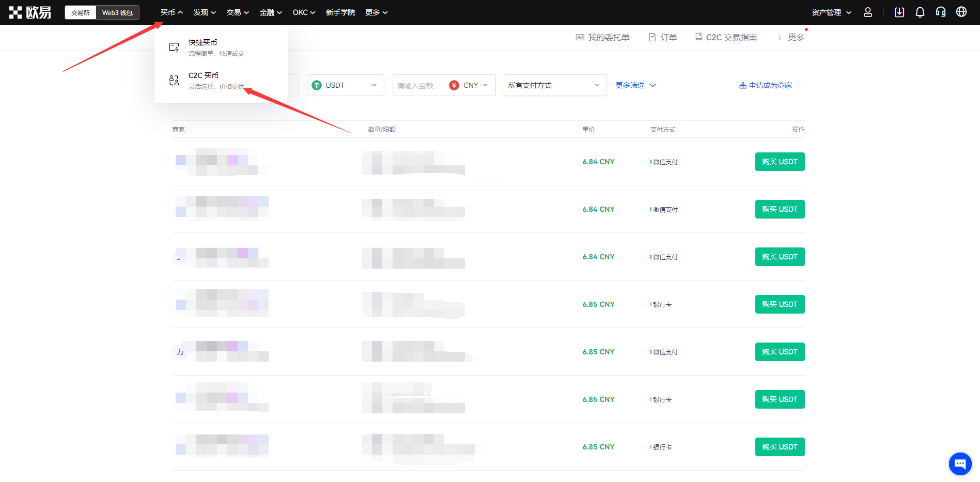This screenshot has width=980, height=482.
Task: Click the first 购买 USDT button
Action: [x=780, y=162]
